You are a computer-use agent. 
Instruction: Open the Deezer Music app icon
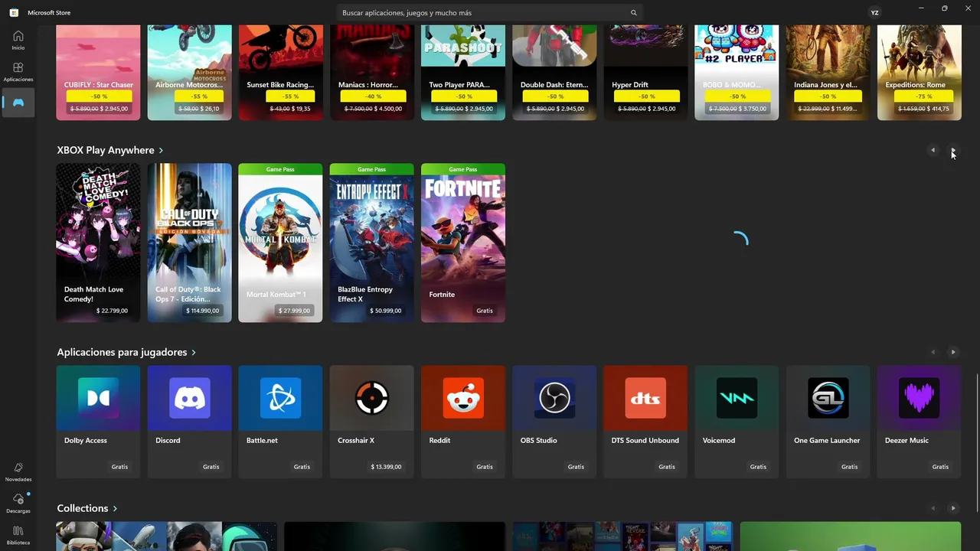[919, 398]
